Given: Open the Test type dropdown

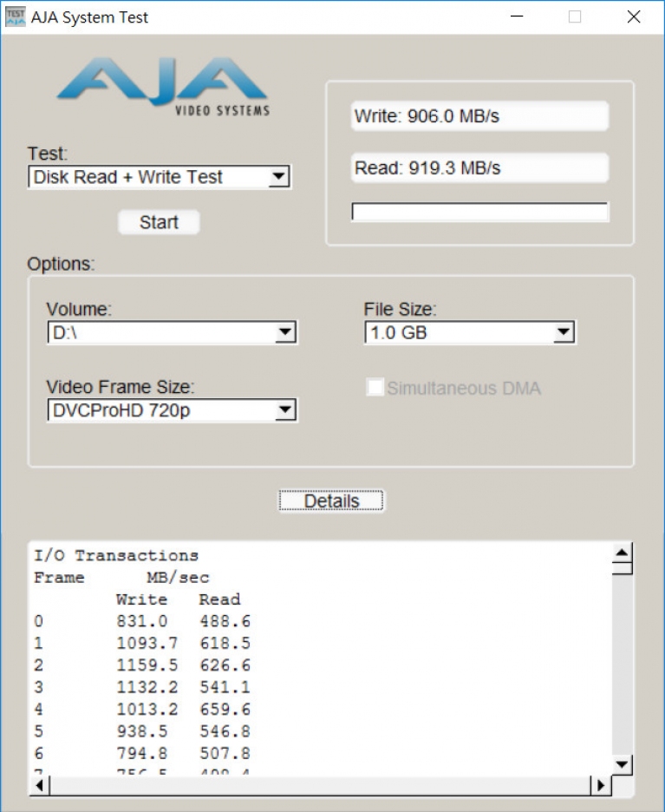Looking at the screenshot, I should 160,177.
